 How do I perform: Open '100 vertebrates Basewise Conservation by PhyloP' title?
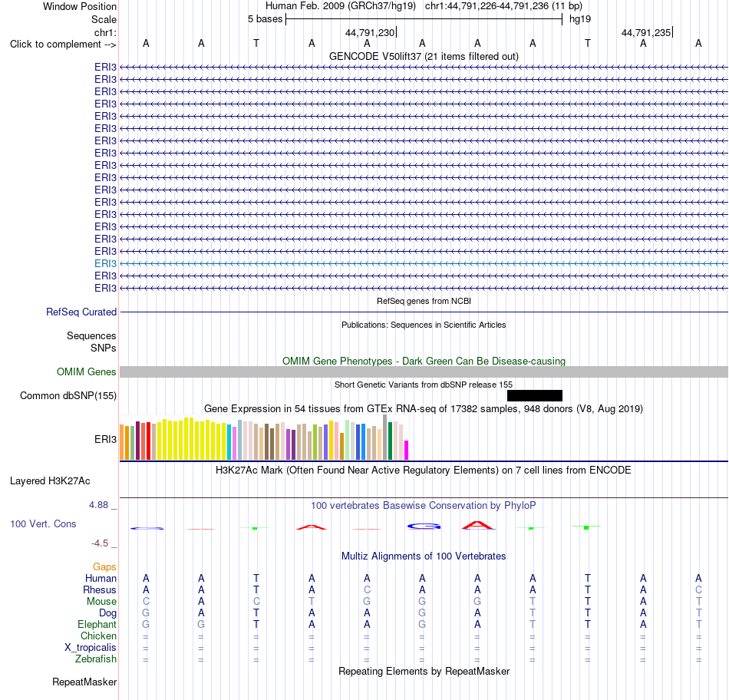point(424,506)
